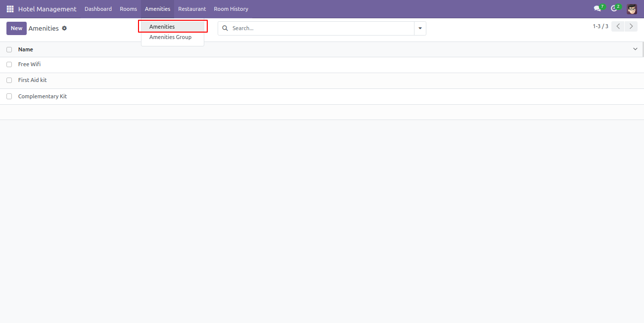Check the Complementary Kit row checkbox
Image resolution: width=644 pixels, height=323 pixels.
[9, 96]
